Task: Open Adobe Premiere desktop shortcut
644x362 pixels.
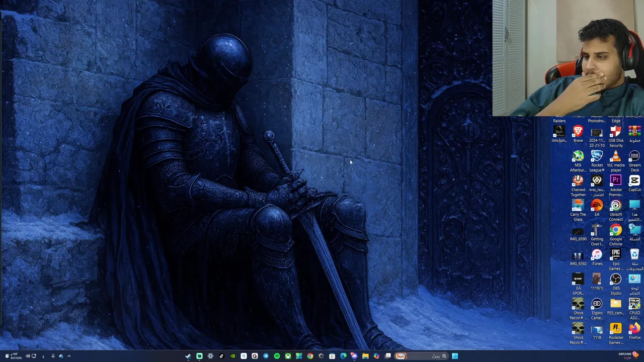Action: pyautogui.click(x=616, y=186)
